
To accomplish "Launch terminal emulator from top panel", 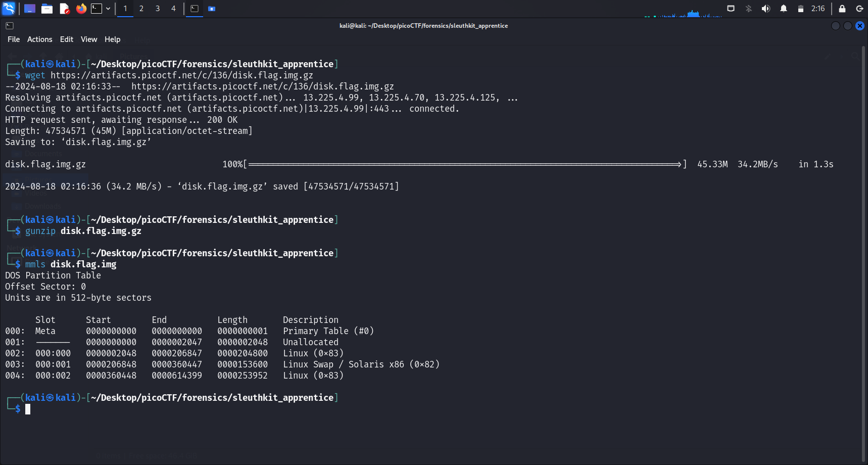I will tap(96, 9).
